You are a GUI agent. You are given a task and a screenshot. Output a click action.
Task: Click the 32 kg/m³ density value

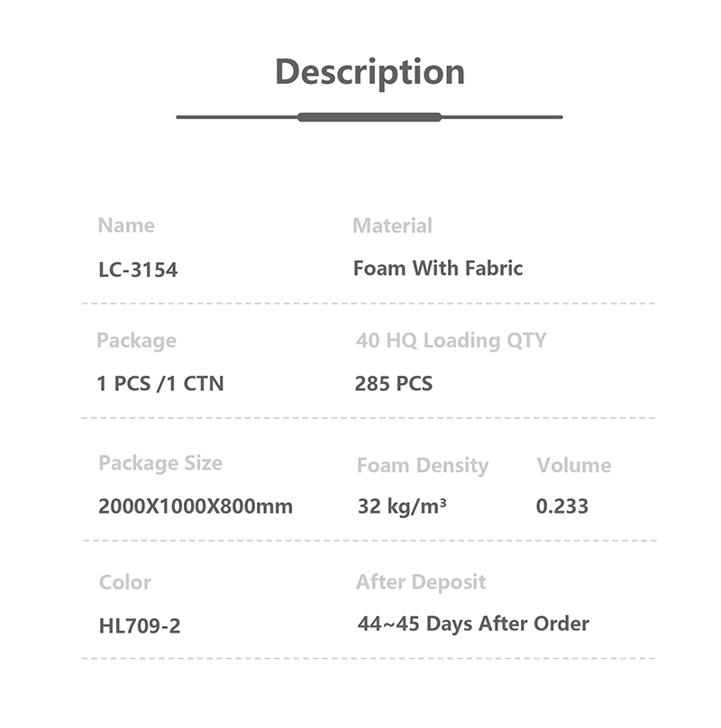coord(402,506)
